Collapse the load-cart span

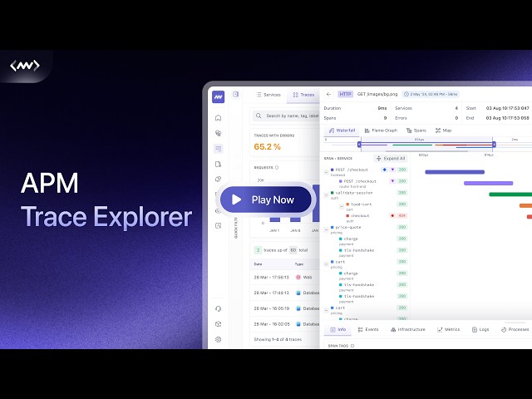[x=342, y=207]
